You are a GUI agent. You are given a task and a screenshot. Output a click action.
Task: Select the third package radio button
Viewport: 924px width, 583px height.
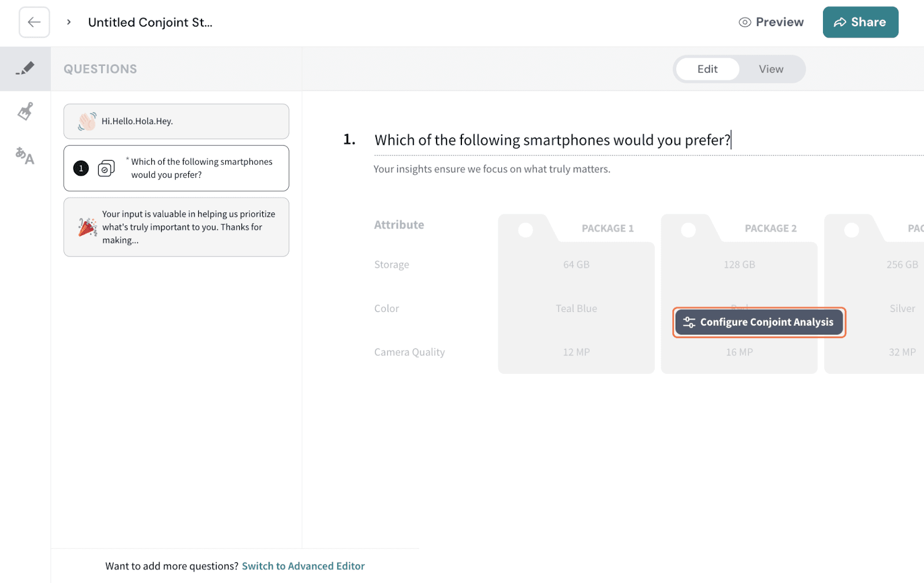[851, 230]
